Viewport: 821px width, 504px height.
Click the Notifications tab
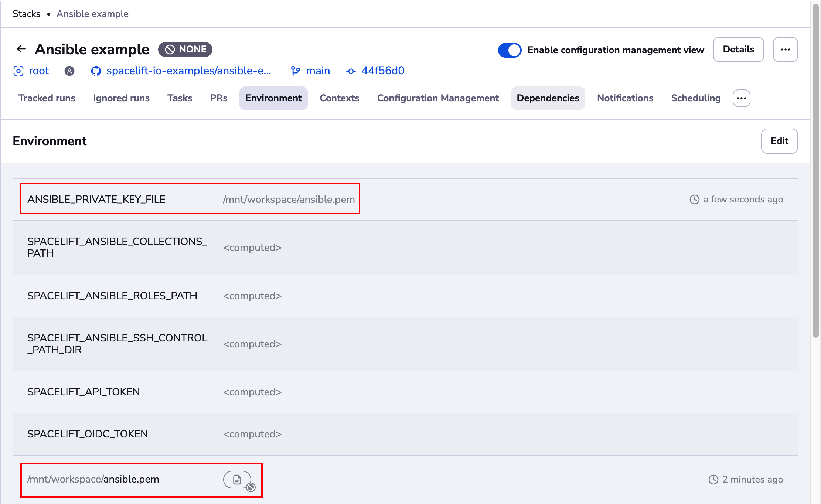pyautogui.click(x=624, y=98)
